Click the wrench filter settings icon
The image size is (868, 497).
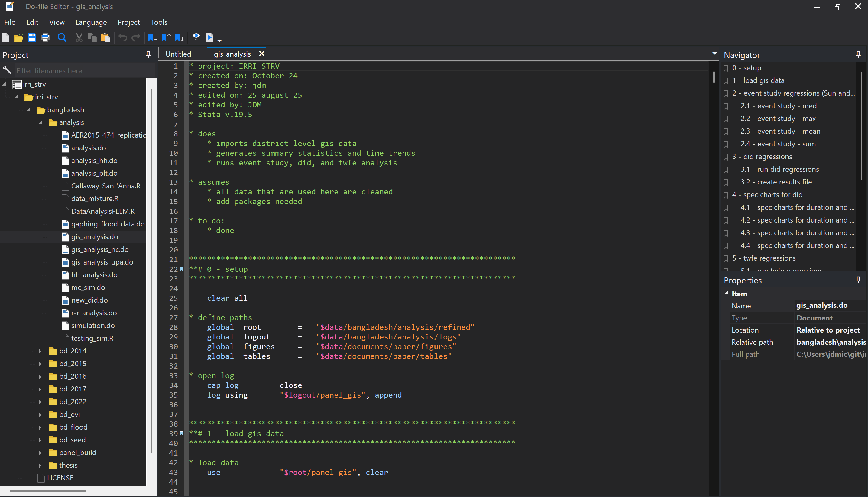(x=7, y=70)
